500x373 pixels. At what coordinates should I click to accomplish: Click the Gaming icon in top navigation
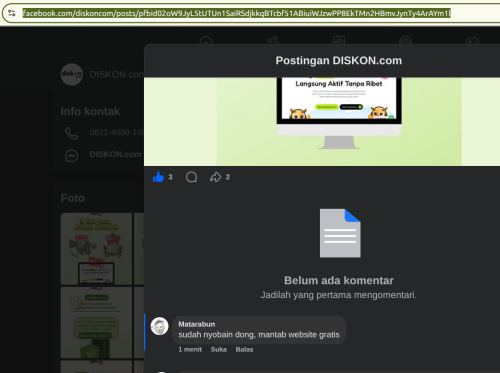(472, 41)
